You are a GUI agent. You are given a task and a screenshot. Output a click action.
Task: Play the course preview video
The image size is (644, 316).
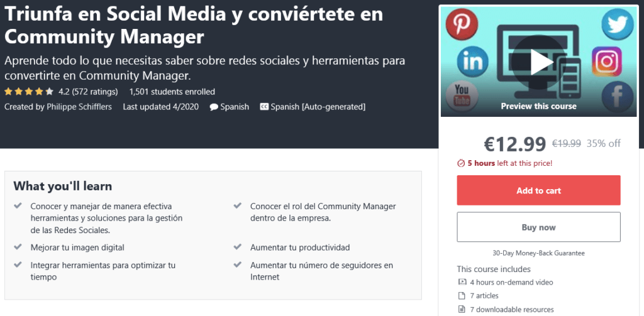coord(539,61)
